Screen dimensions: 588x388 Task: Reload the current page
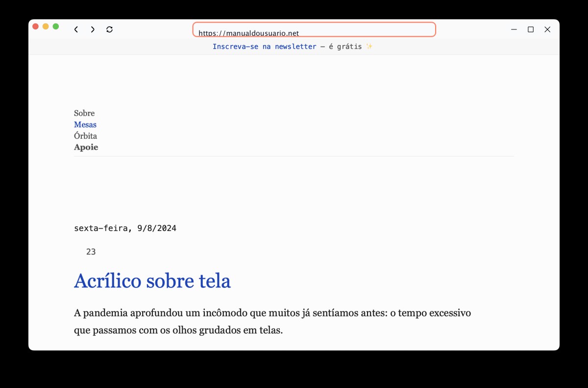pos(109,29)
